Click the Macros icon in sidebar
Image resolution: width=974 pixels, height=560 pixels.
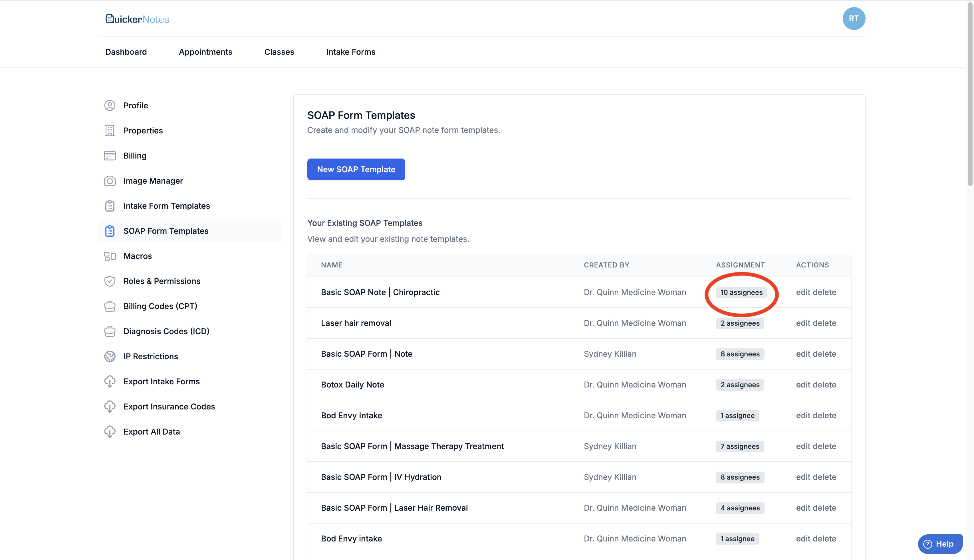[110, 256]
